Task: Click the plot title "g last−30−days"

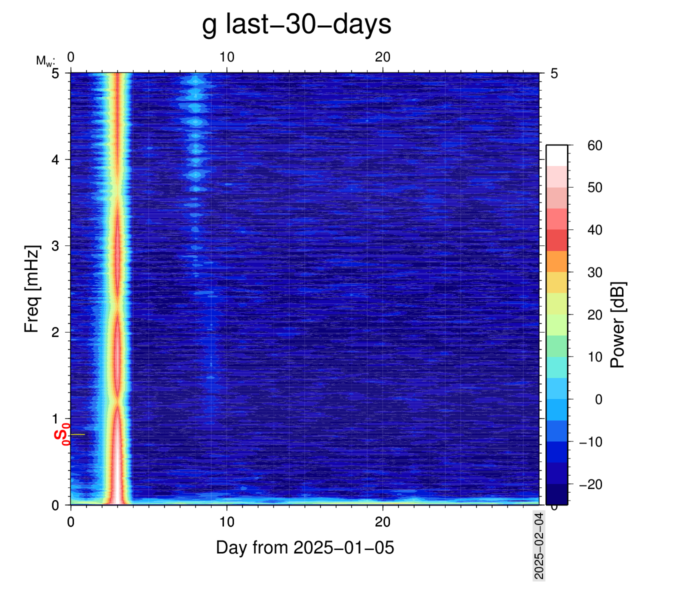Action: 296,24
